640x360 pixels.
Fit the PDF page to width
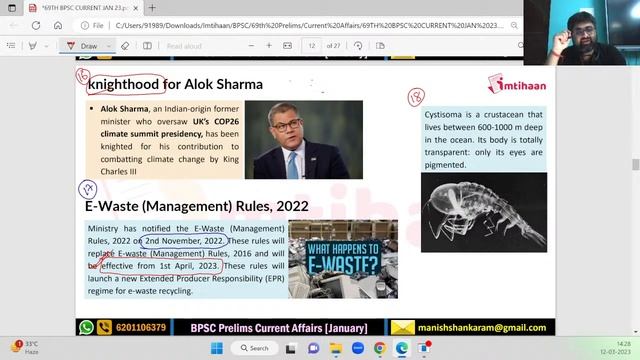287,46
